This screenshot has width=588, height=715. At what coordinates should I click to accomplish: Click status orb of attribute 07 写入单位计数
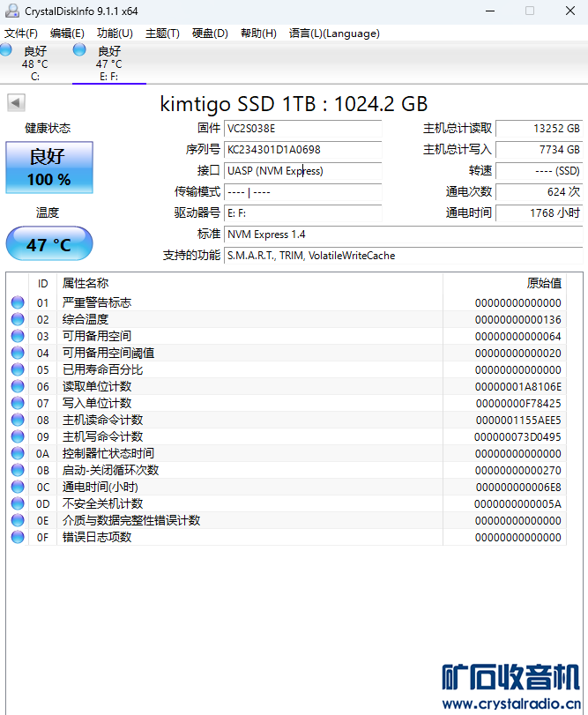tap(18, 403)
